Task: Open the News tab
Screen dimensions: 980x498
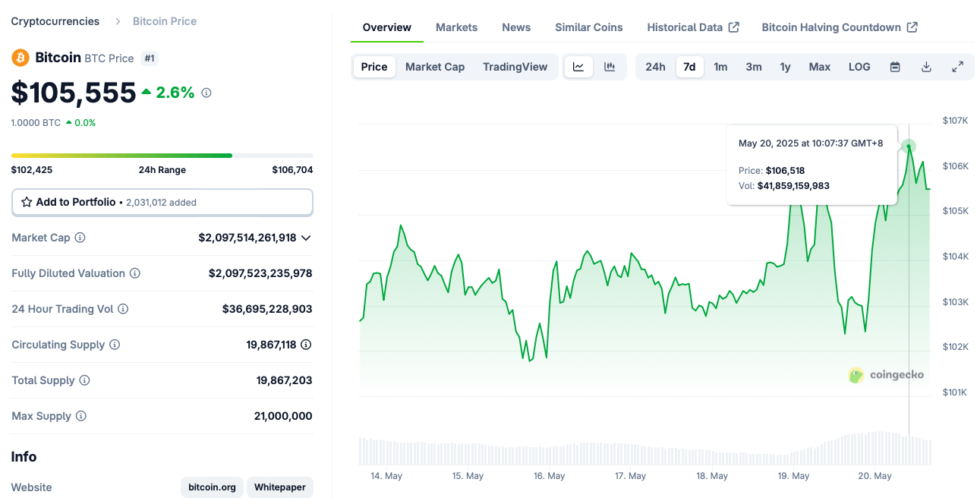Action: (516, 27)
